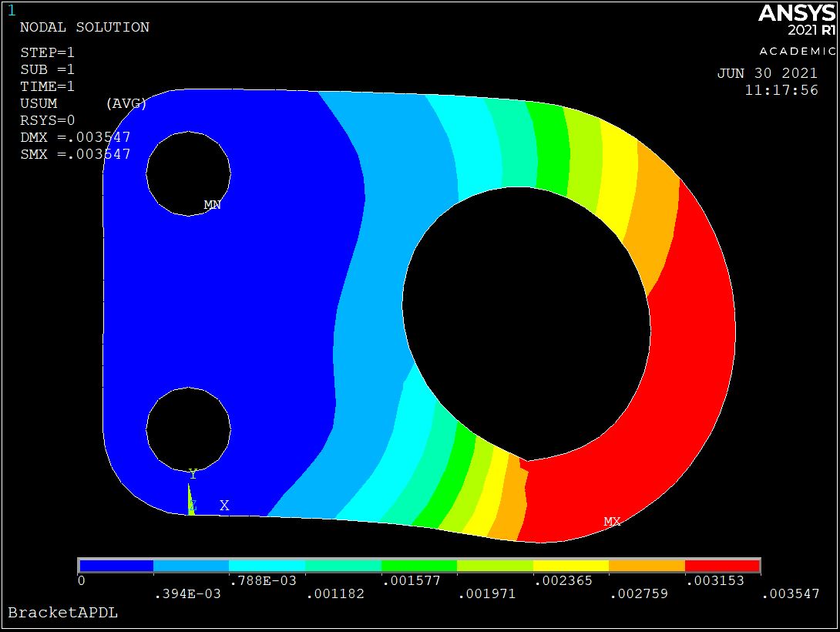
Task: Click inside the lower-left small bolt hole
Action: 188,428
